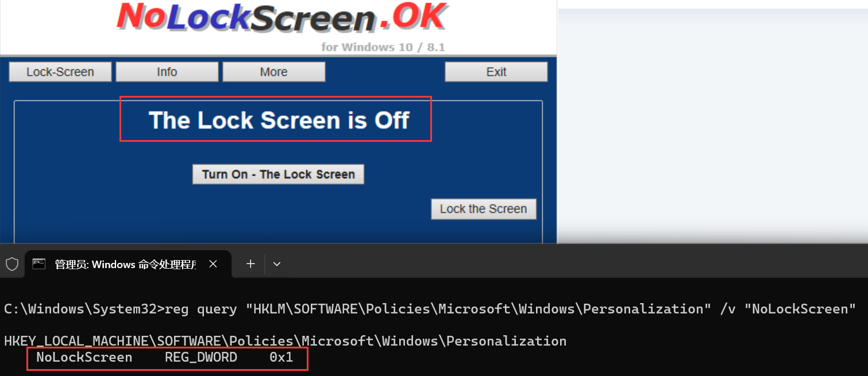Open a new terminal tab with plus
Screen dimensions: 868x376
click(250, 264)
